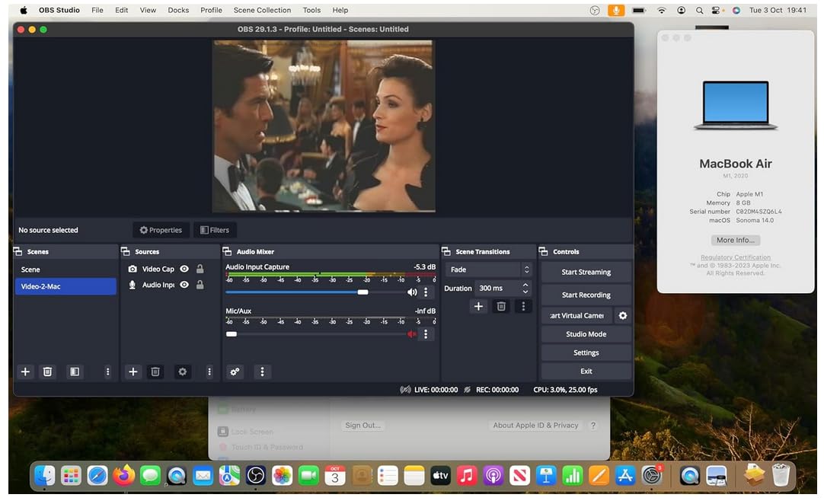This screenshot has width=824, height=504.
Task: Open advanced audio properties gears icon
Action: pyautogui.click(x=235, y=372)
